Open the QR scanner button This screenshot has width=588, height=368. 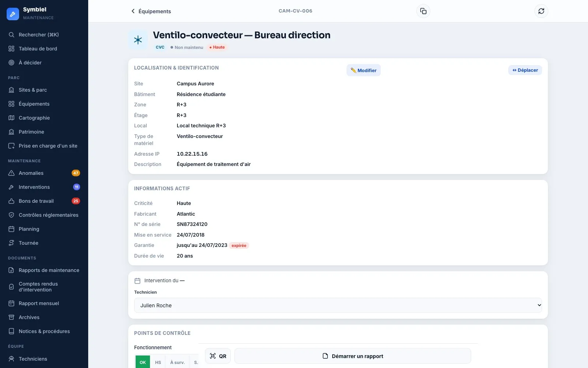pos(218,356)
